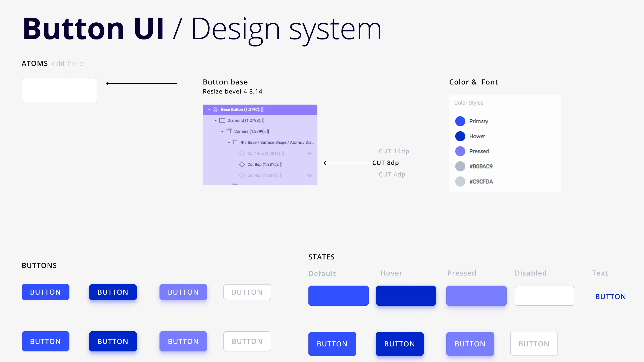Viewport: 644px width, 362px height.
Task: Click the 'ATOMS' heading
Action: (35, 63)
